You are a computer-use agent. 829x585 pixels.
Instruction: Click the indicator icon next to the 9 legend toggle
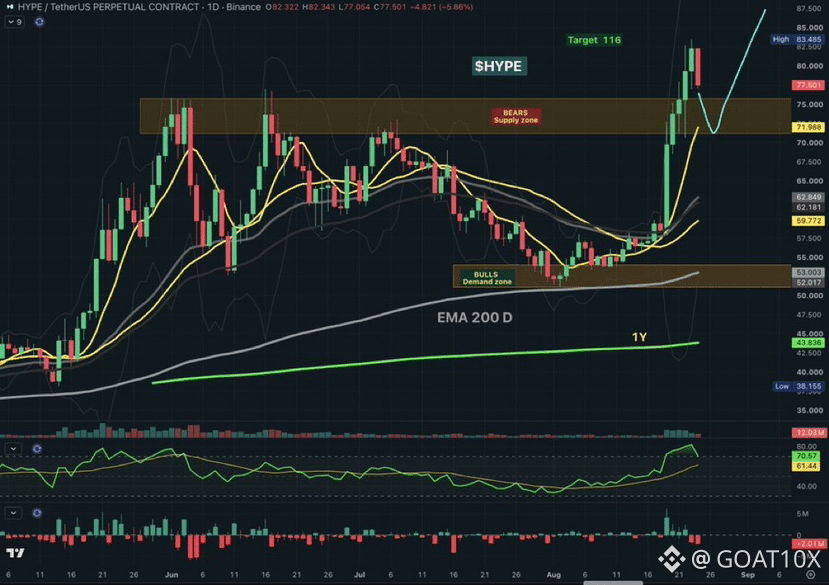click(39, 22)
